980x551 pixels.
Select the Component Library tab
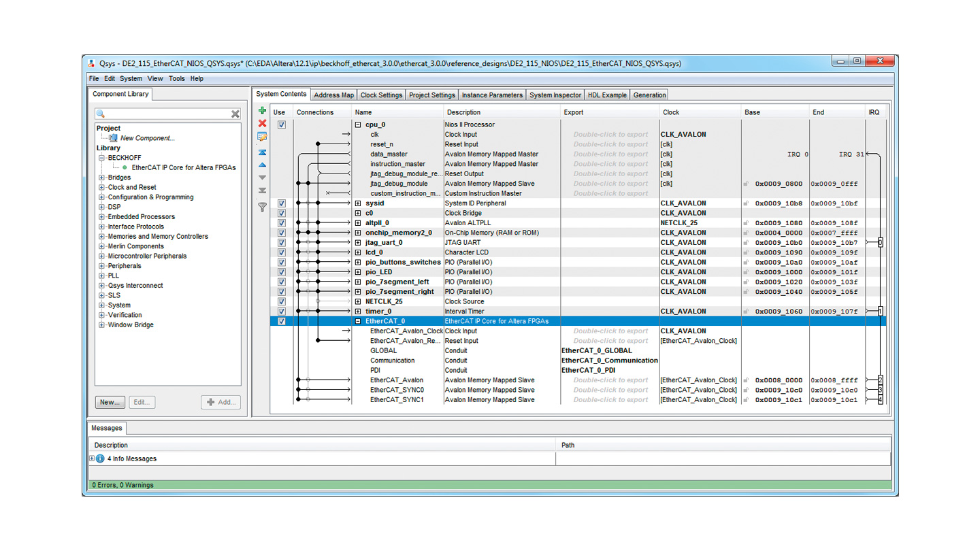point(120,94)
